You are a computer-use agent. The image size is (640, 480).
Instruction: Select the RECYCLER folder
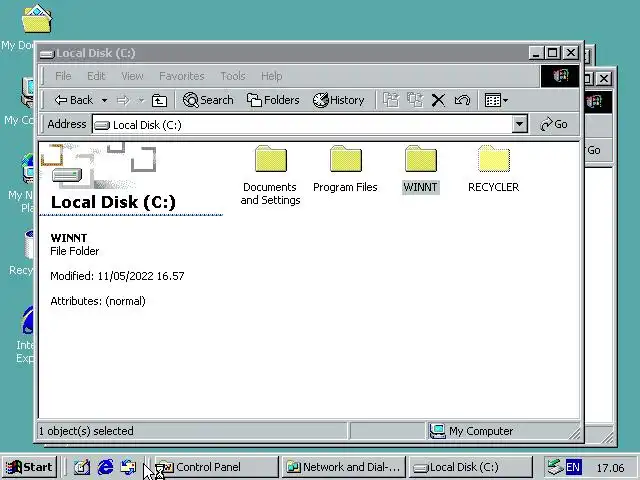coord(493,169)
